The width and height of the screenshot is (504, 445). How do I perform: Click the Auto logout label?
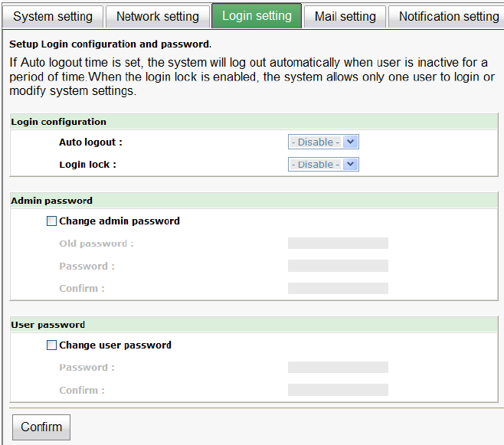[x=90, y=142]
